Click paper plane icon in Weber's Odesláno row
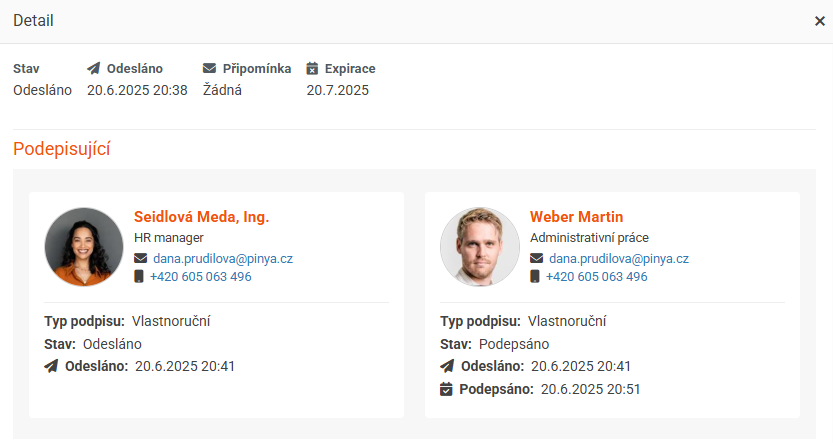This screenshot has height=443, width=833. [447, 366]
